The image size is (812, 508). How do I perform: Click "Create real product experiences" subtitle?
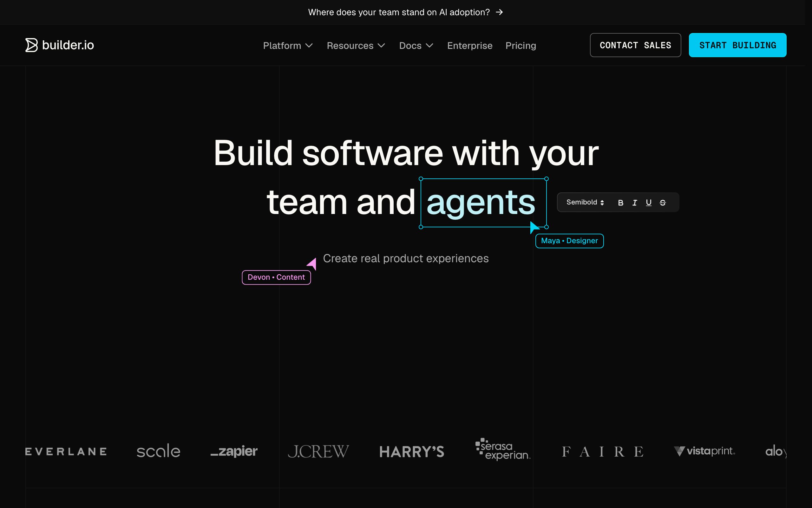pos(406,258)
